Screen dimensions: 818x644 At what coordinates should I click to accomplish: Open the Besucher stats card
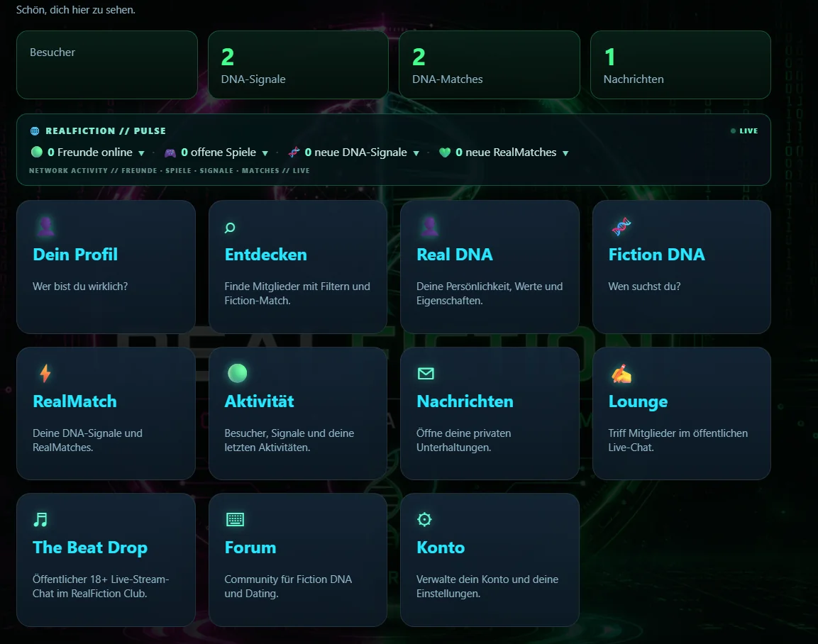coord(107,65)
